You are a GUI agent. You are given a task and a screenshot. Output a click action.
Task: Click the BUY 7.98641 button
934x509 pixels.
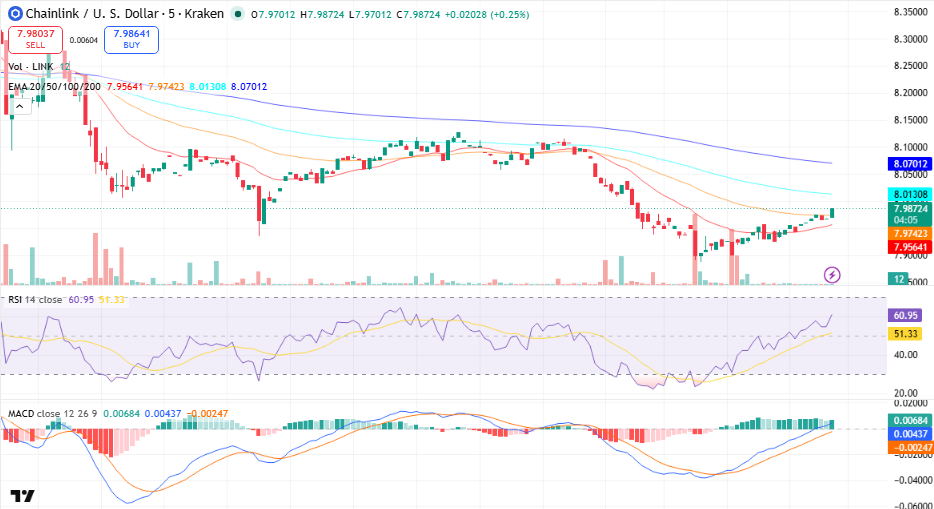coord(132,39)
